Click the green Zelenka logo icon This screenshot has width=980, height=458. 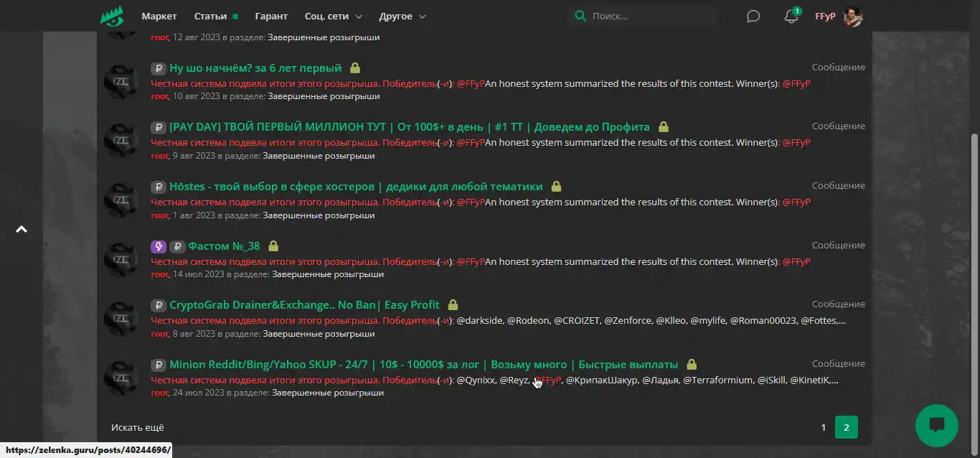point(112,16)
